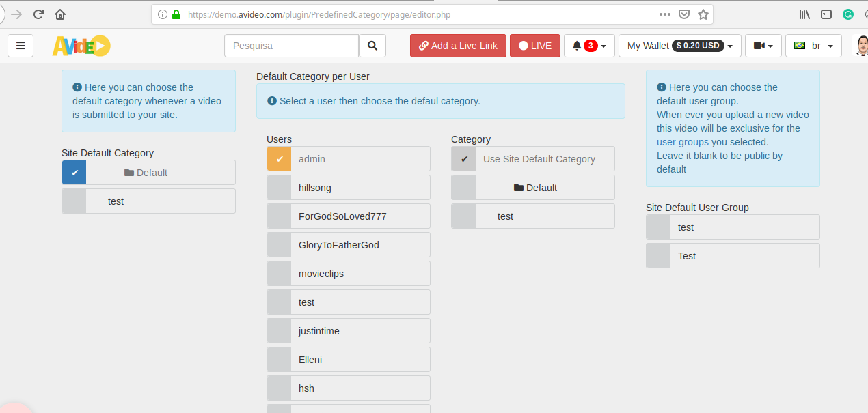Image resolution: width=868 pixels, height=413 pixels.
Task: Click the Brazilian flag language icon
Action: [x=801, y=46]
